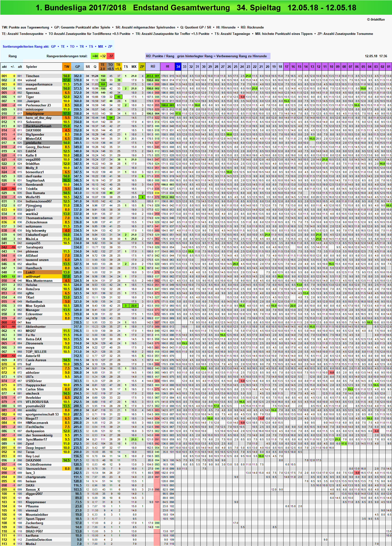This screenshot has height=546, width=392.
Task: Select player name IndianaJones007
Action: pos(39,201)
